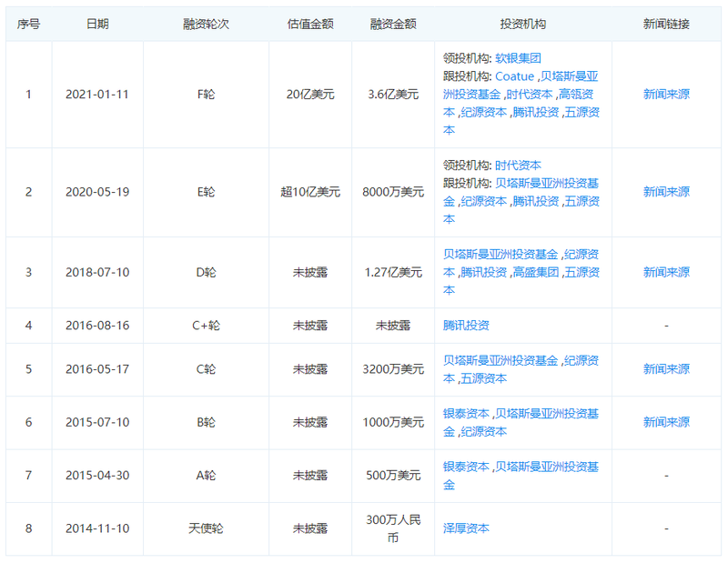Select the 日期 column header

click(x=97, y=25)
